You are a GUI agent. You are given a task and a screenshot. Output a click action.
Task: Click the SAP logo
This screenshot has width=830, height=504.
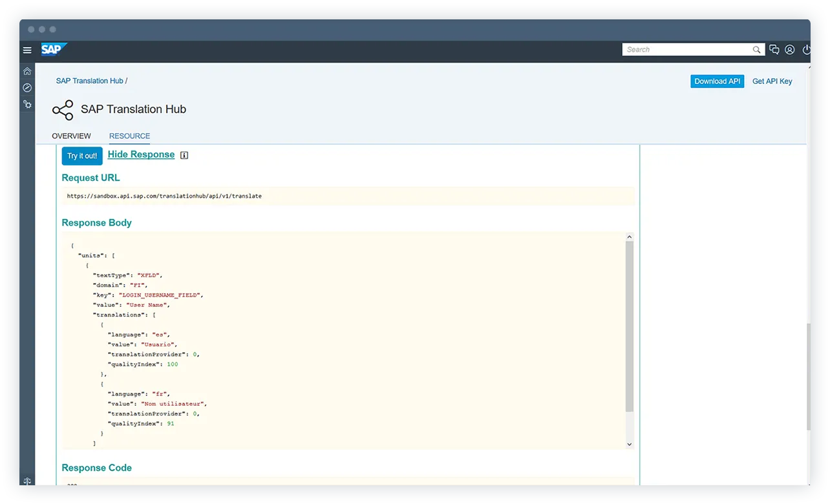pyautogui.click(x=54, y=49)
